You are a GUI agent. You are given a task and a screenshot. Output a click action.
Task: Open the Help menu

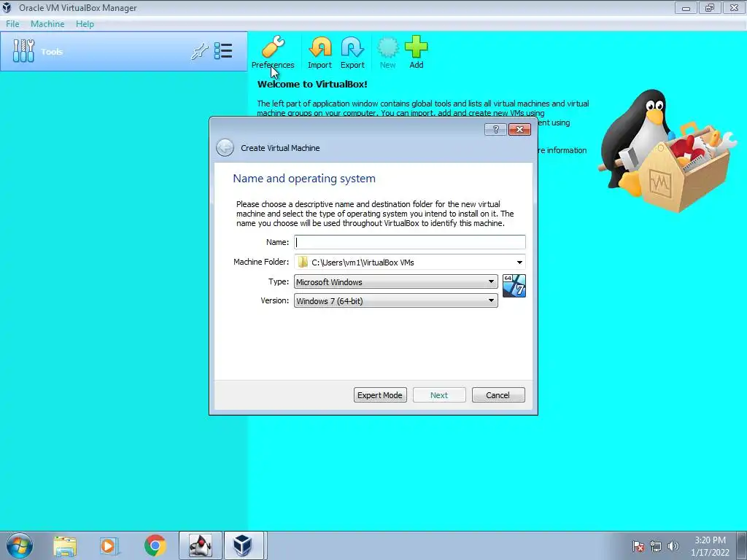pyautogui.click(x=85, y=24)
